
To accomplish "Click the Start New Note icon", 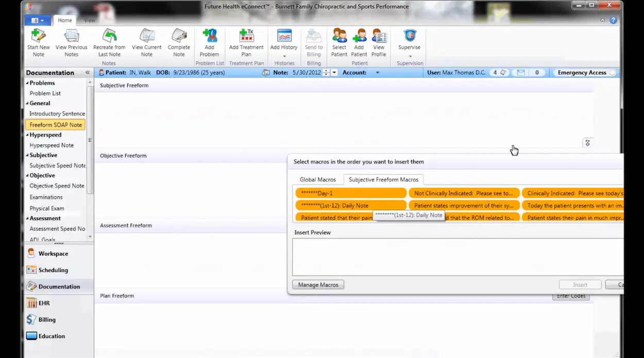I will click(x=38, y=41).
